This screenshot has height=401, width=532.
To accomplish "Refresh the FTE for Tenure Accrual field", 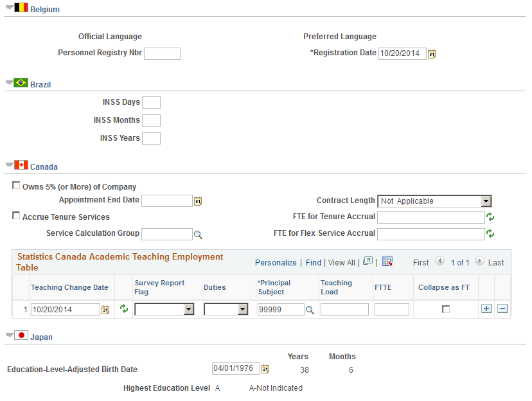I will (490, 217).
